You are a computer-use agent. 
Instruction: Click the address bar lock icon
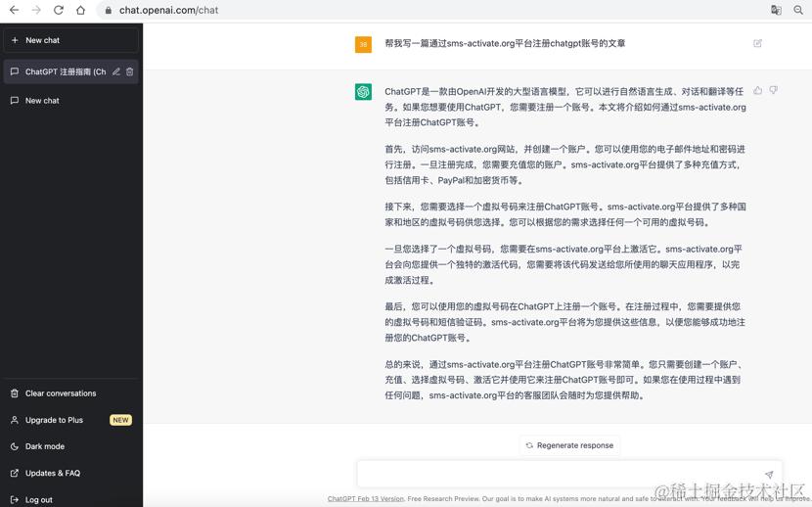coord(109,11)
